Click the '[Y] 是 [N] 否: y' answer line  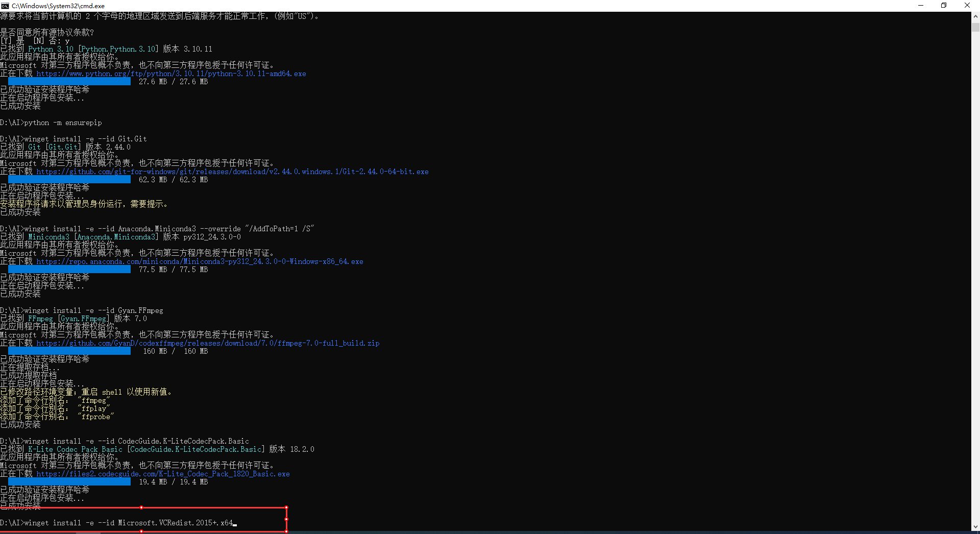(x=35, y=41)
